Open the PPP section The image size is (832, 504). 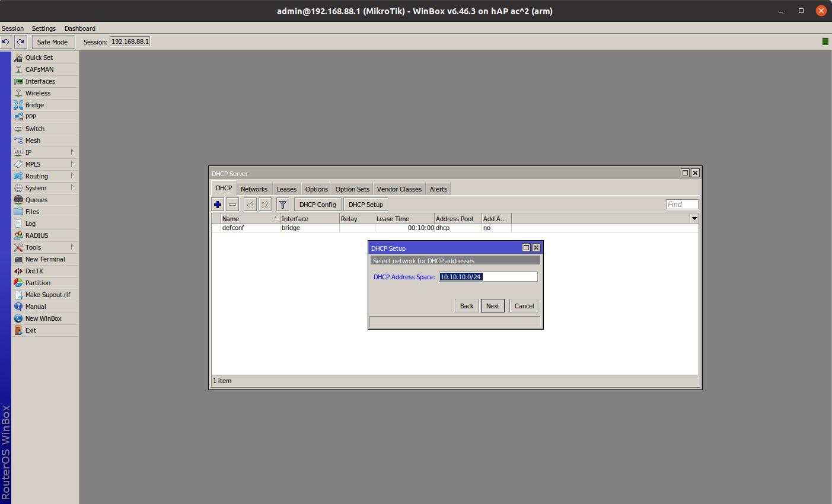[45, 117]
